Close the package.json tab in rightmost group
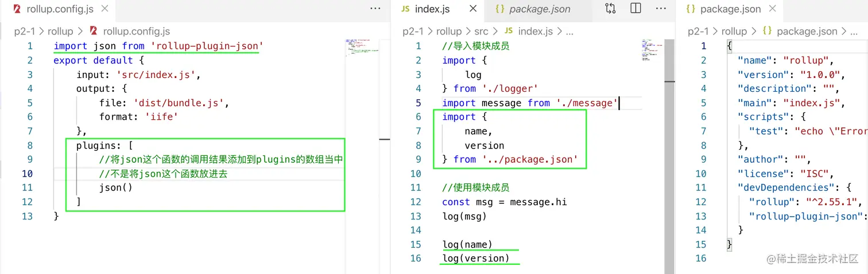Image resolution: width=868 pixels, height=274 pixels. 772,9
